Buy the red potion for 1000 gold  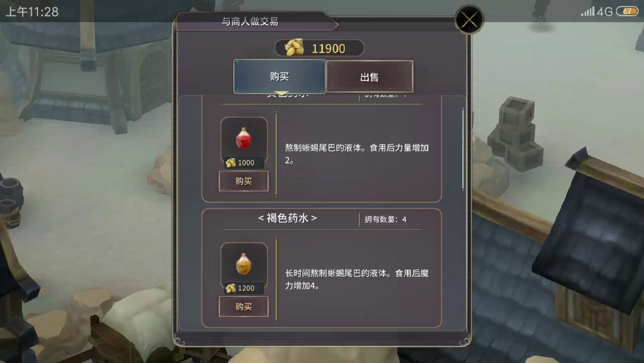tap(243, 181)
